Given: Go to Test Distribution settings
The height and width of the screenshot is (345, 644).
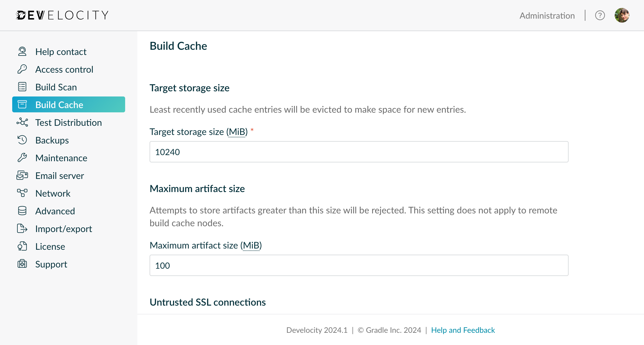Looking at the screenshot, I should pyautogui.click(x=69, y=122).
